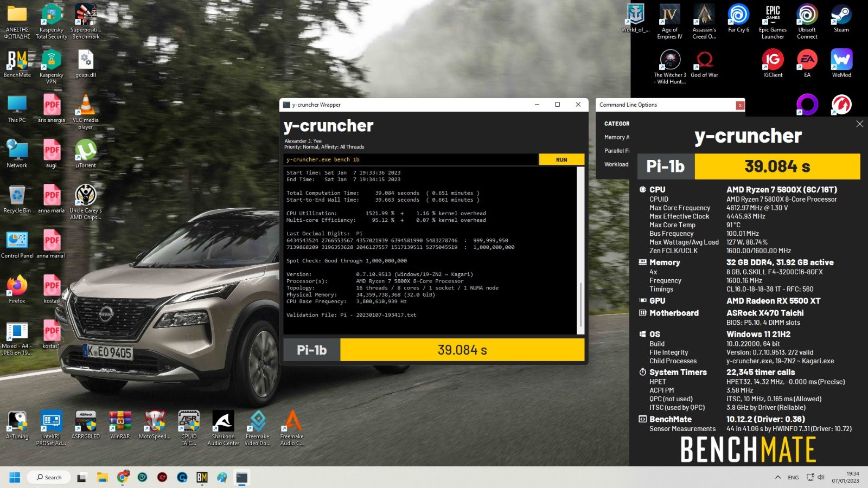Open Recycle Bin on desktop
Screen dimensions: 868x488
click(x=17, y=199)
